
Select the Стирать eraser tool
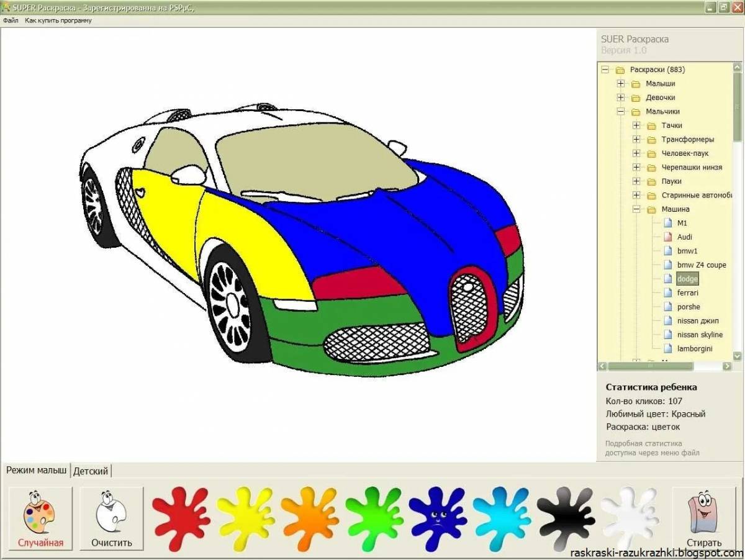(703, 518)
